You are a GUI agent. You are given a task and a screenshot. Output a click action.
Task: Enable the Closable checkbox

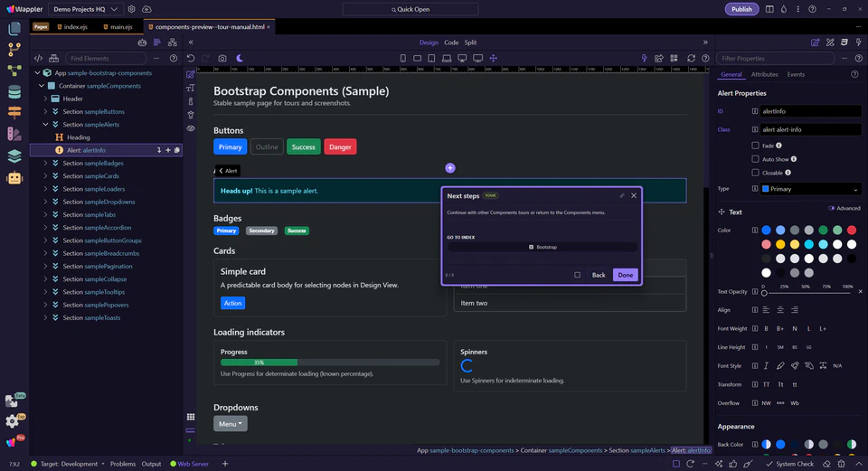pos(755,173)
